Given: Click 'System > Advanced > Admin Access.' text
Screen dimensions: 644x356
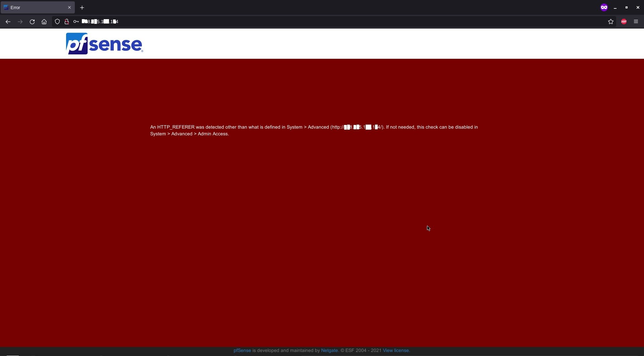Looking at the screenshot, I should tap(190, 134).
